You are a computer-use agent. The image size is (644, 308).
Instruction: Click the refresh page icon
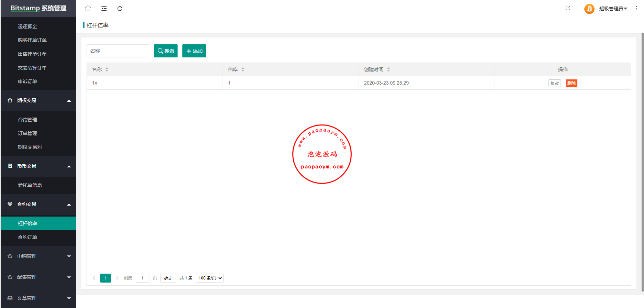coord(120,9)
